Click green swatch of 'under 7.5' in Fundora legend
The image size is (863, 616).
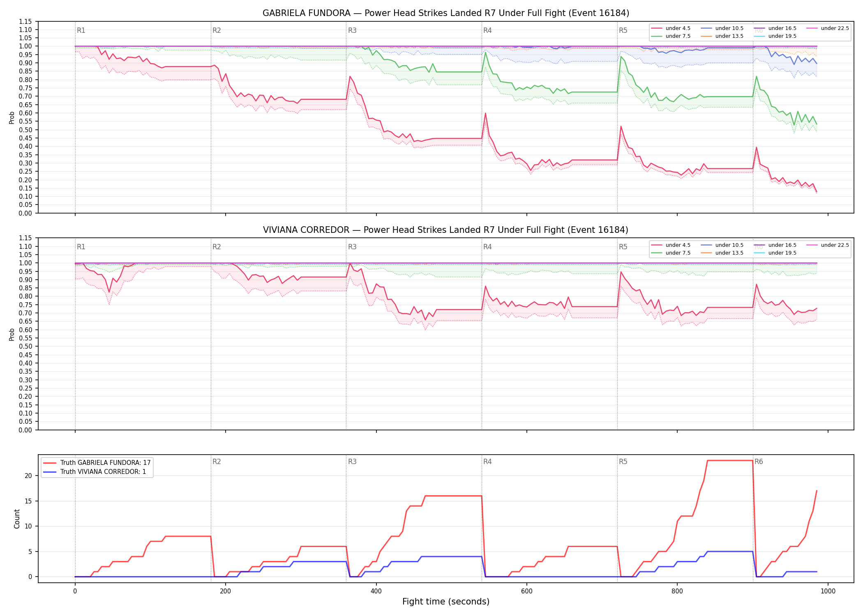657,36
